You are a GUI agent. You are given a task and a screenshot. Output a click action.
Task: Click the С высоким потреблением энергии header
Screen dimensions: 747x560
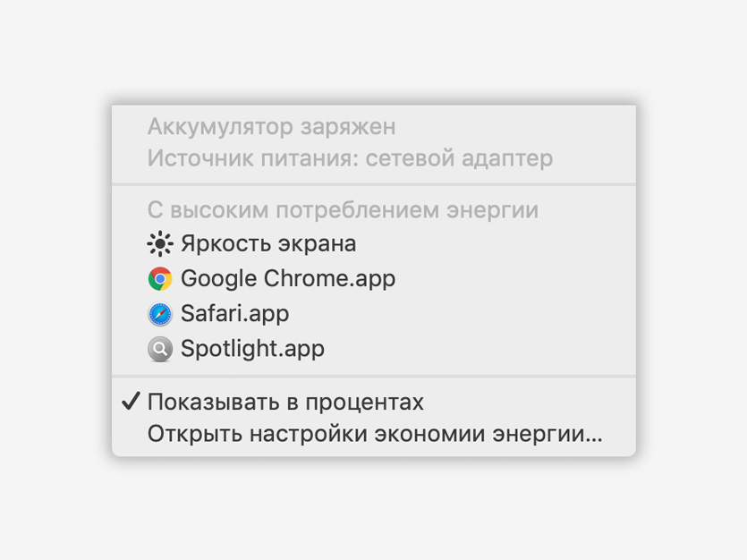343,210
